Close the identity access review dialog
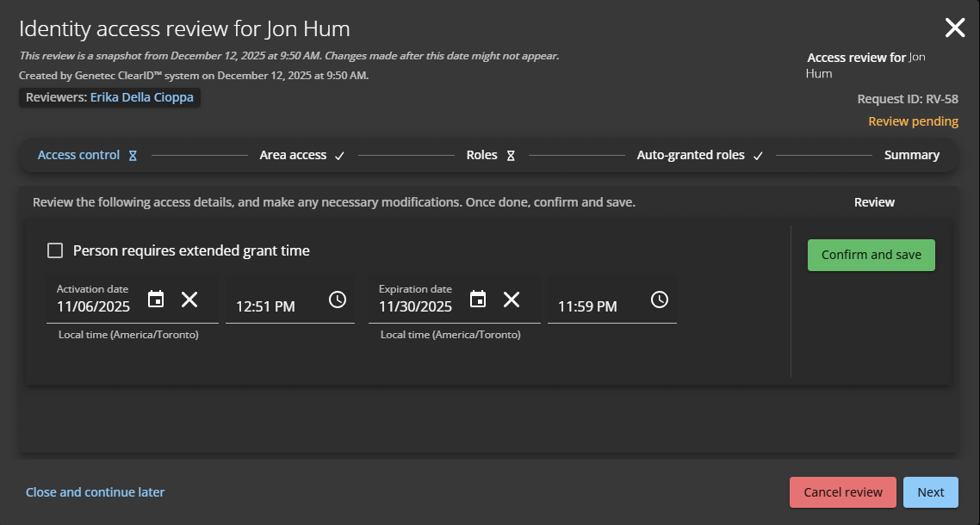Image resolution: width=980 pixels, height=525 pixels. click(955, 28)
